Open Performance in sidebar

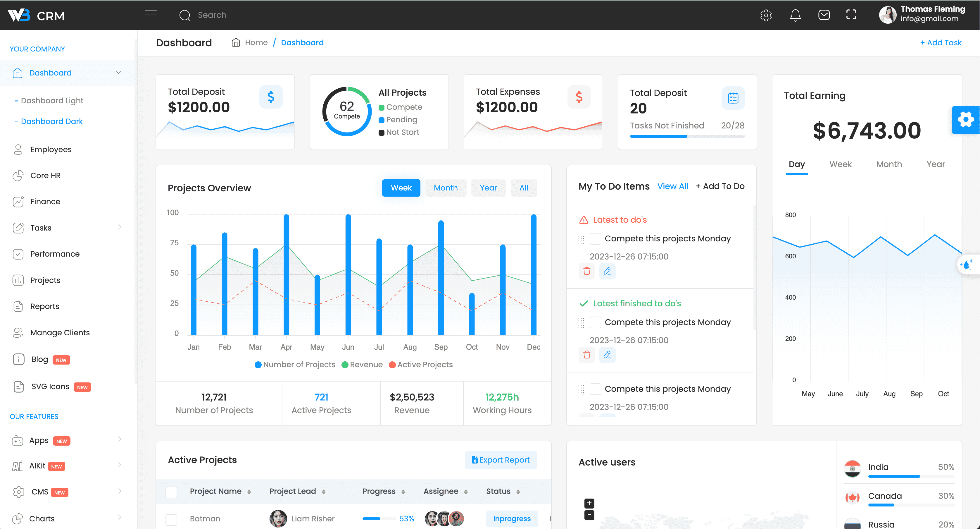tap(55, 254)
